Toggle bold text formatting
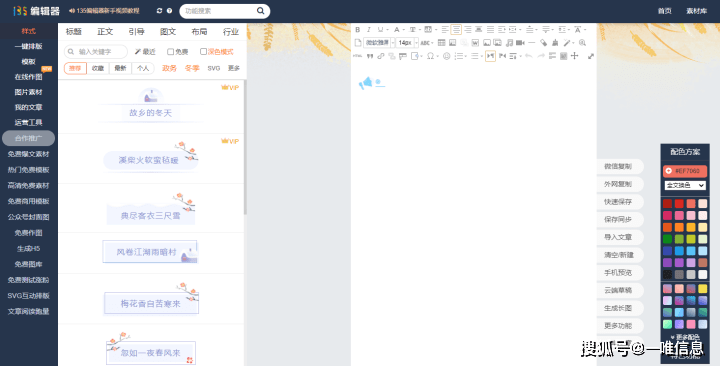The height and width of the screenshot is (366, 720). [x=358, y=30]
